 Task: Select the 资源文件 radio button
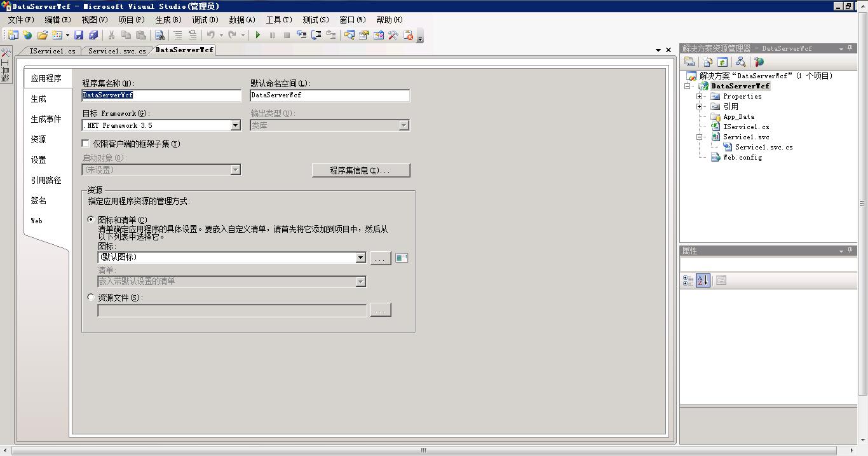(91, 297)
